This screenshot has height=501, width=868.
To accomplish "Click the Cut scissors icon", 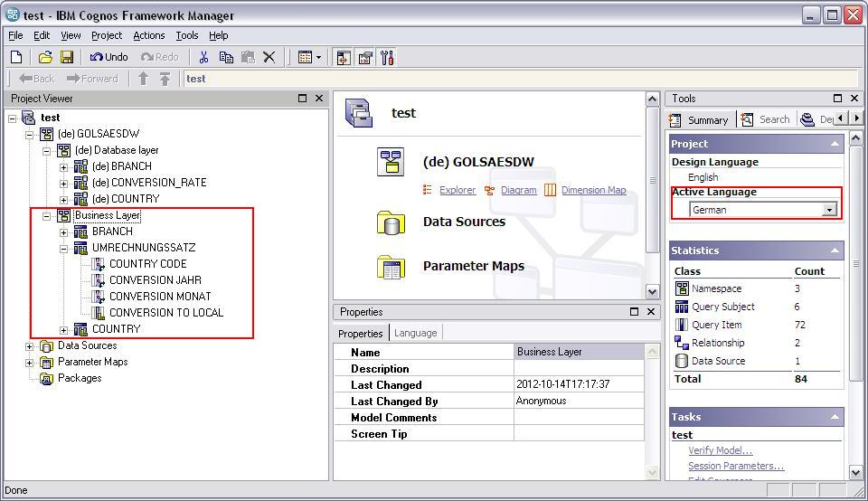I will 203,57.
